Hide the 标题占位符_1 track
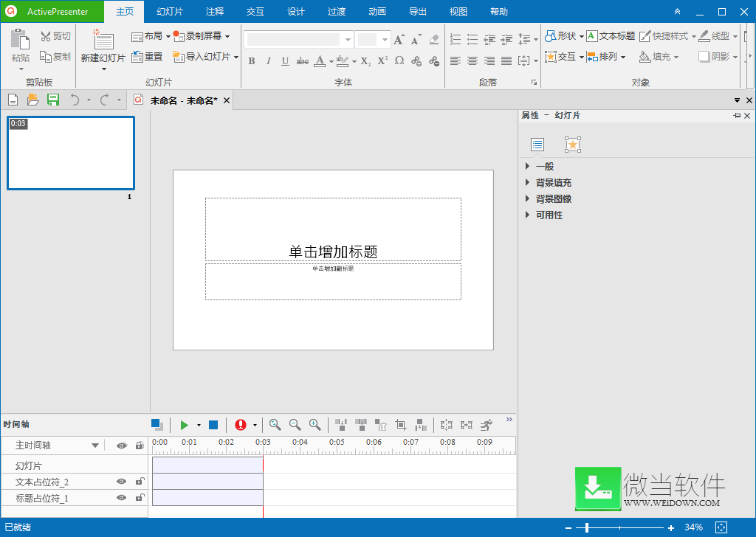Image resolution: width=756 pixels, height=537 pixels. click(122, 498)
